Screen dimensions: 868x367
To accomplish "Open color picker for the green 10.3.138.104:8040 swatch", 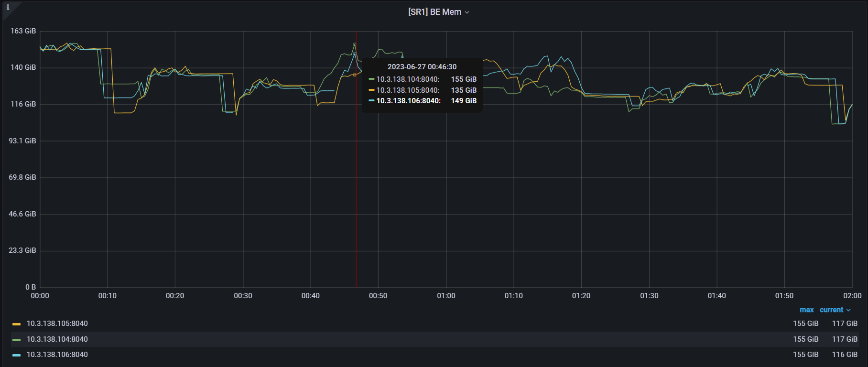I will 17,340.
